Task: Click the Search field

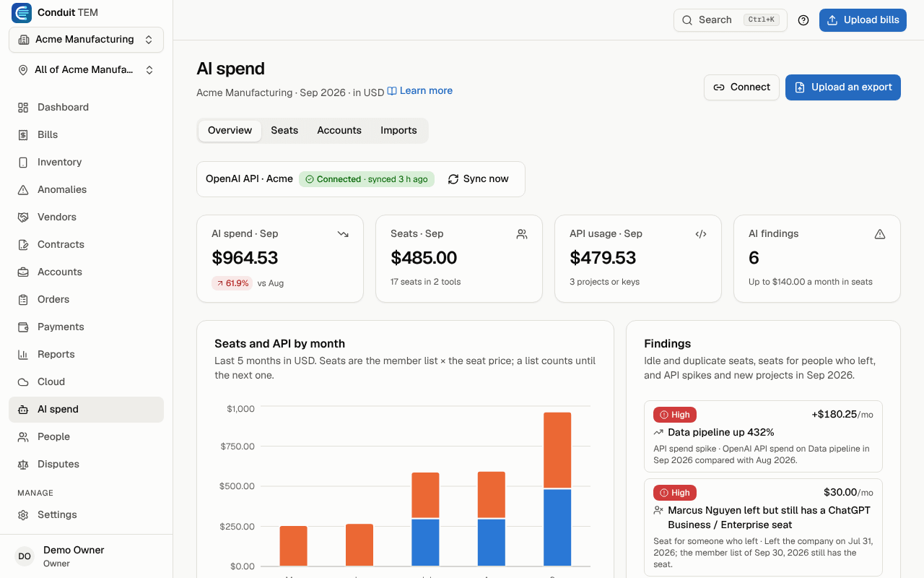Action: tap(731, 20)
